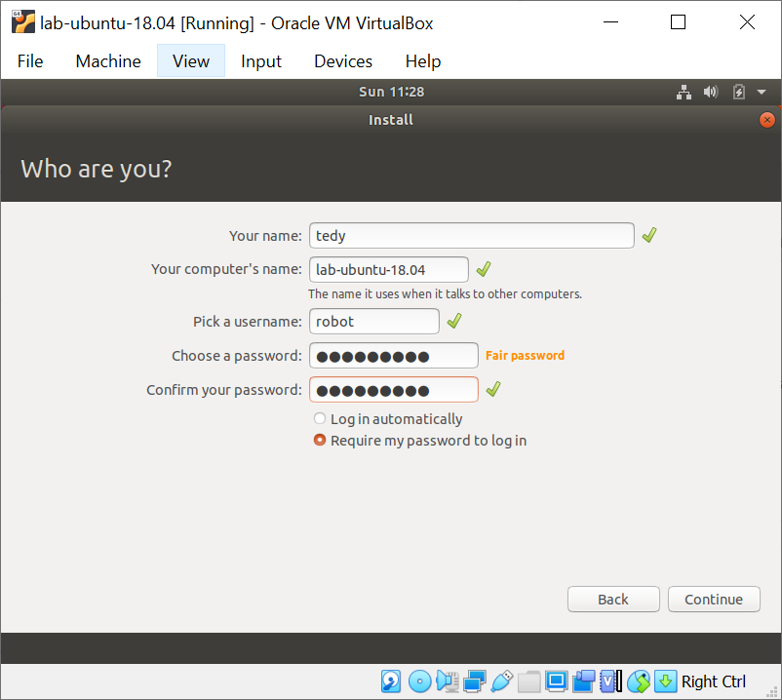Click the Continue button

(714, 599)
